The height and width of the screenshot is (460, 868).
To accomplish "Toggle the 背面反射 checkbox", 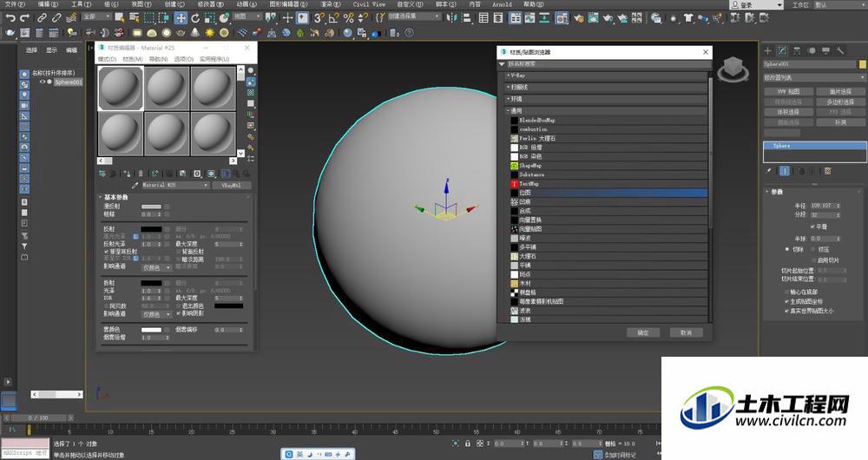I will point(178,252).
